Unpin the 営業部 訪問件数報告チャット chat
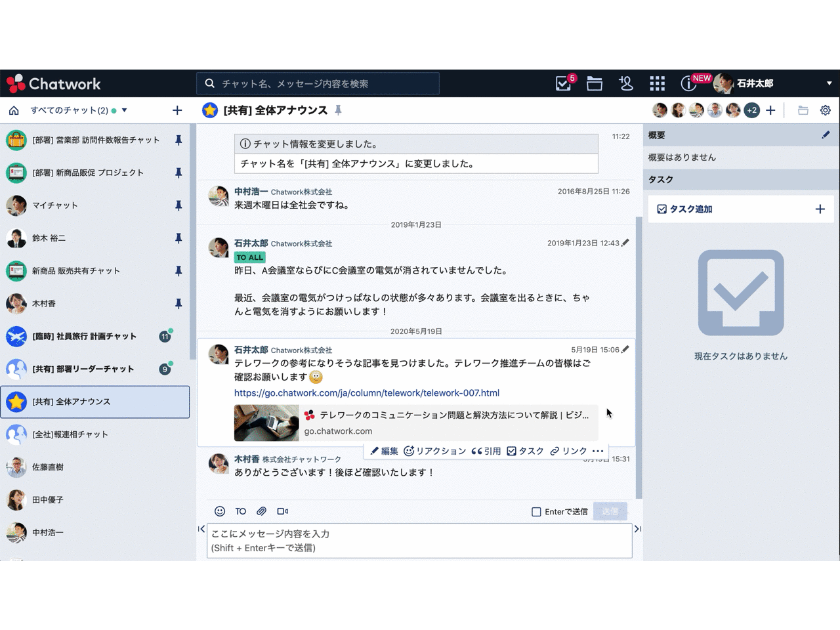This screenshot has width=840, height=630. (x=178, y=140)
